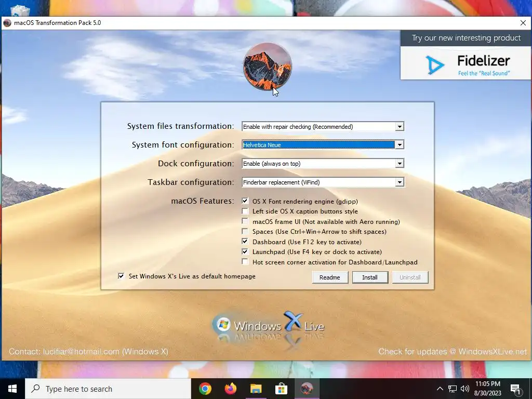Launch Firefox from the taskbar
Viewport: 532px width, 399px height.
pyautogui.click(x=230, y=389)
